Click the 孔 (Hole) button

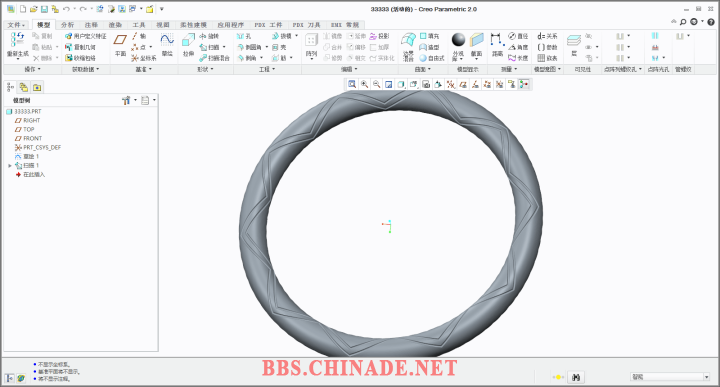coord(244,36)
